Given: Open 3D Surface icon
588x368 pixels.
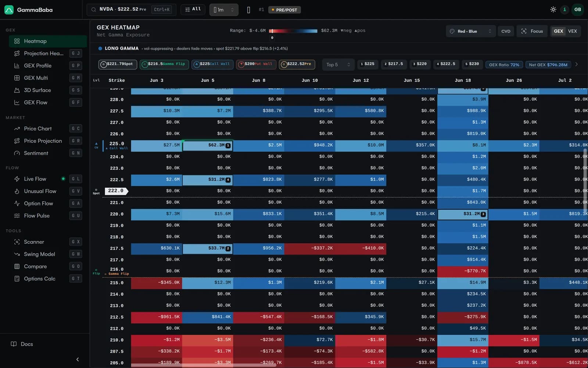Looking at the screenshot, I should [17, 90].
